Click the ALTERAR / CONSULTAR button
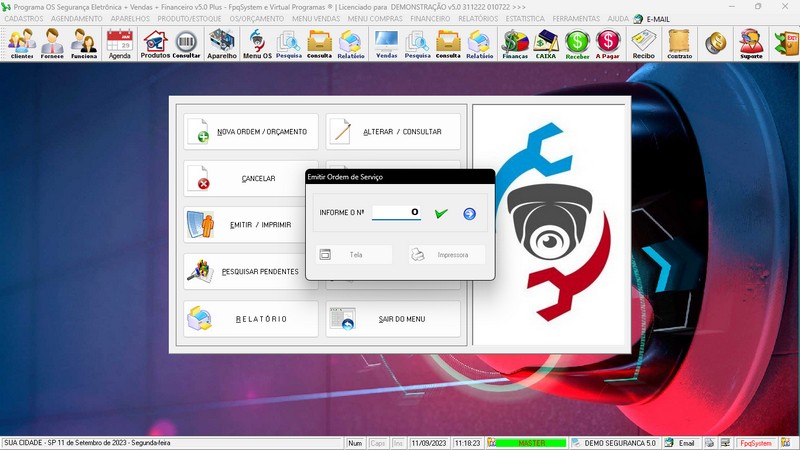This screenshot has width=800, height=450. [393, 132]
